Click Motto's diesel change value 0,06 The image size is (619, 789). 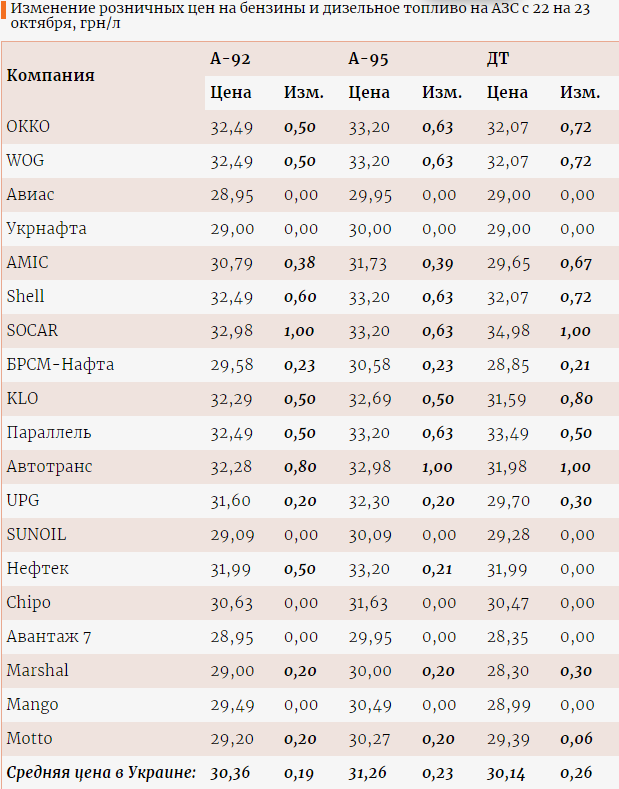[576, 739]
